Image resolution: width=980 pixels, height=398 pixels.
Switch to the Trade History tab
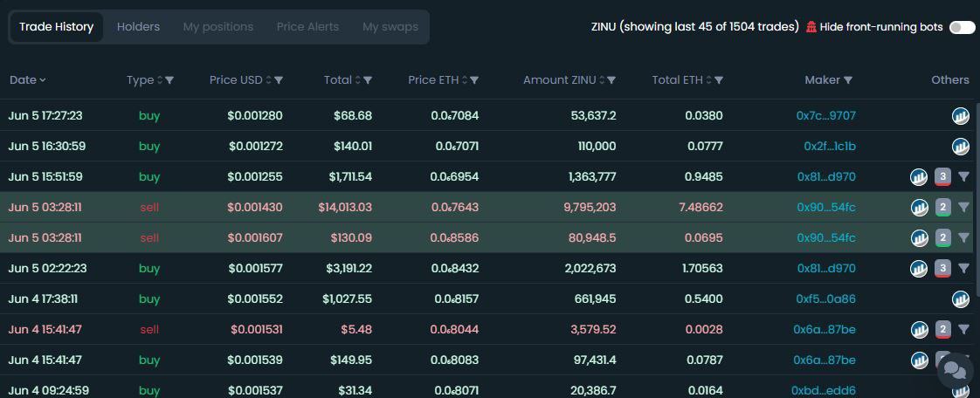(x=56, y=27)
